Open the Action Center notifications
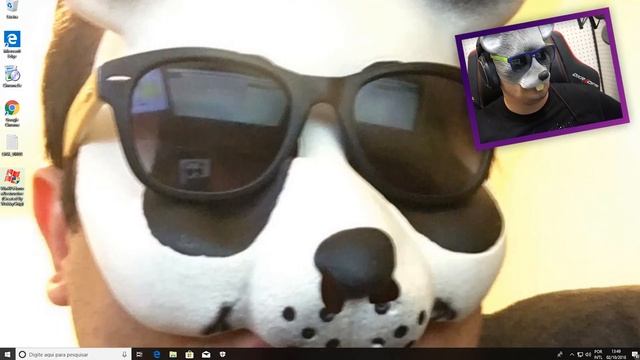 point(635,354)
